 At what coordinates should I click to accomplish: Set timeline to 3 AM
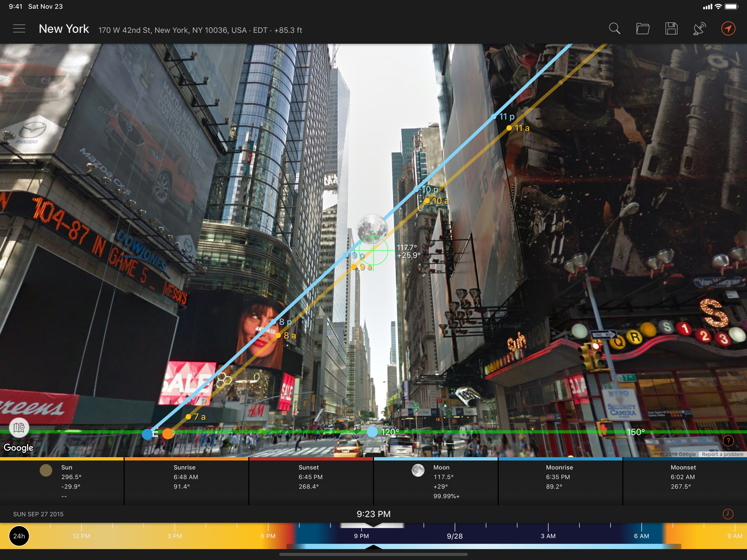click(548, 536)
